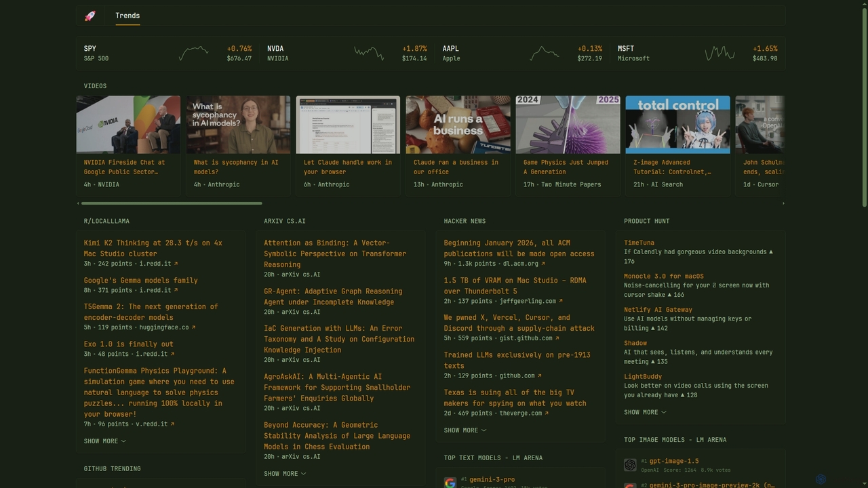Screen dimensions: 868x488
Task: Click the Google icon beside gemini-3-pro
Action: [450, 483]
